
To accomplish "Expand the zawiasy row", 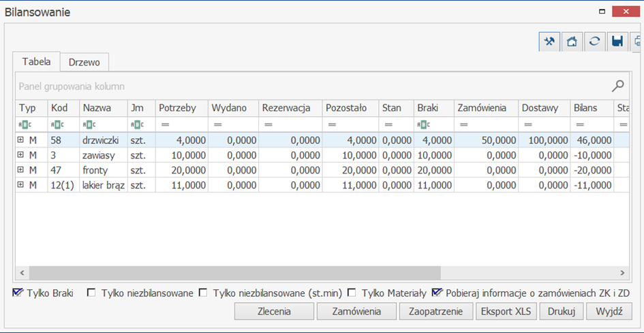I will coord(20,155).
